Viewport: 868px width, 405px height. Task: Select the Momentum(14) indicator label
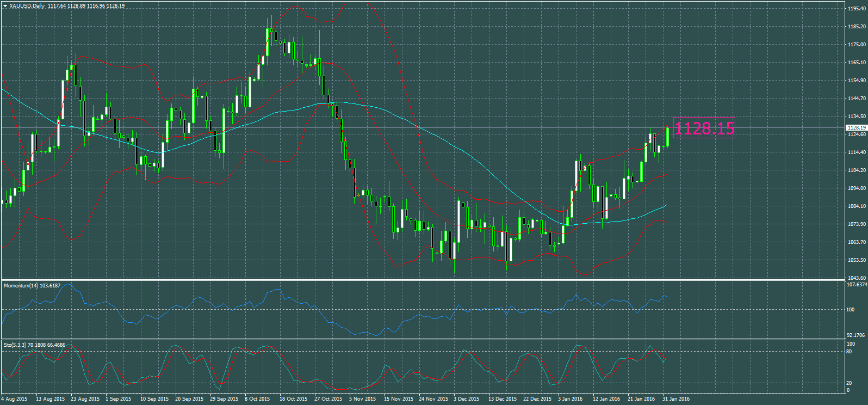[x=32, y=286]
